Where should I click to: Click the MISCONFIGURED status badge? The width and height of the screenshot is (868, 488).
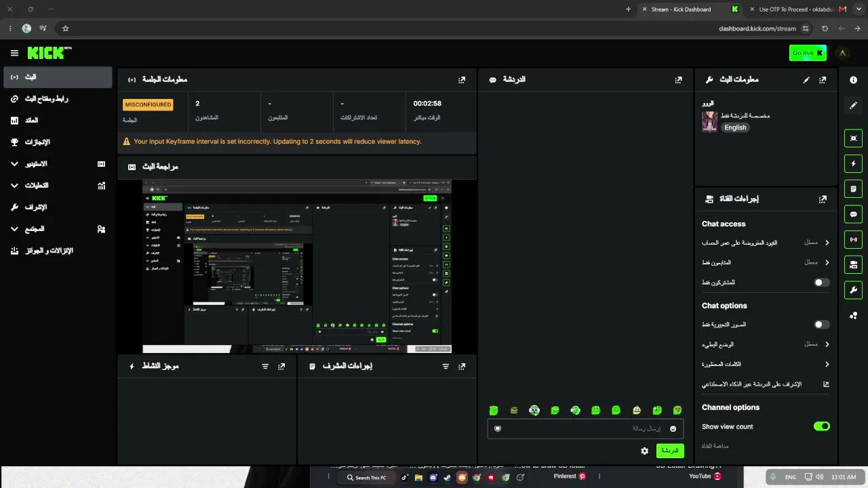(148, 104)
